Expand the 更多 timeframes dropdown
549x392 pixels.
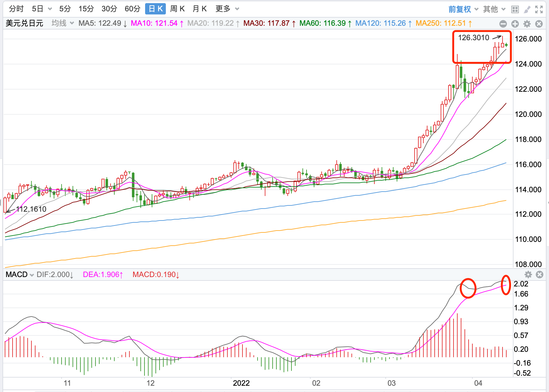[227, 9]
